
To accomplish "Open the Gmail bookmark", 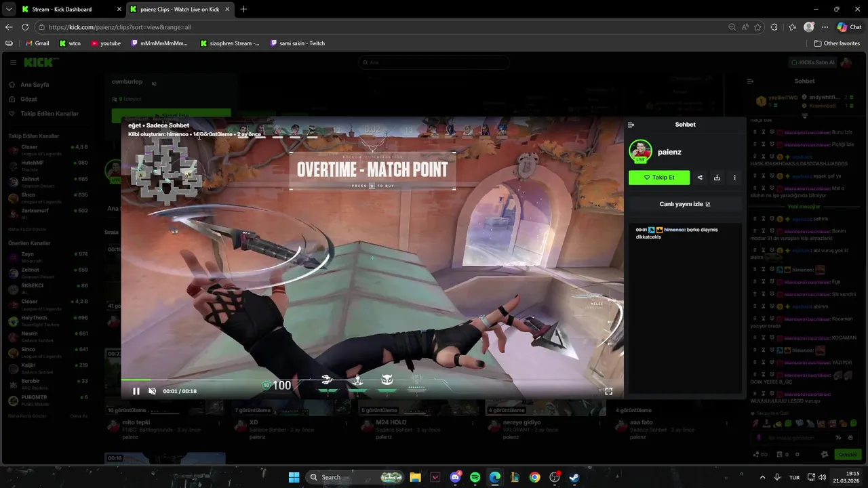I will 37,43.
